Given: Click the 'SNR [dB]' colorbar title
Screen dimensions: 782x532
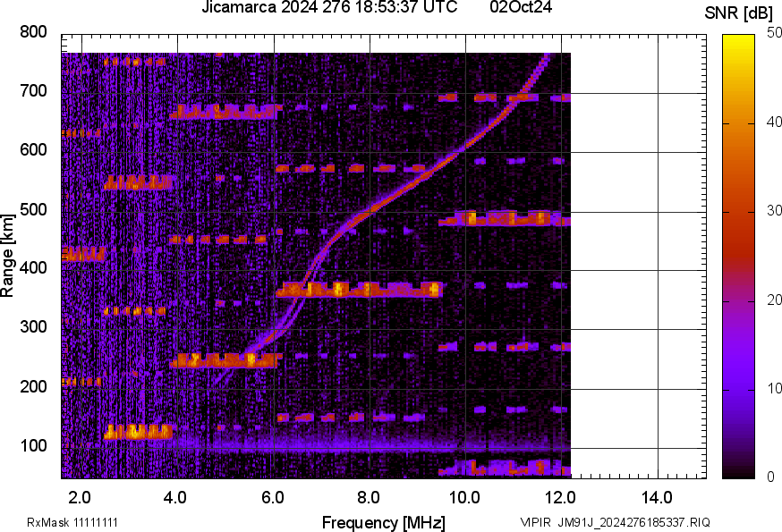Looking at the screenshot, I should tap(738, 13).
